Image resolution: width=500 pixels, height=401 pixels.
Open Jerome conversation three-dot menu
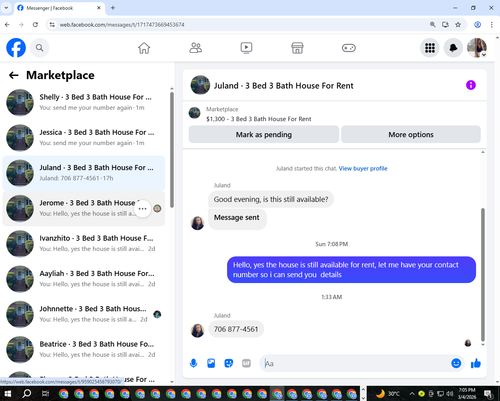tap(143, 209)
